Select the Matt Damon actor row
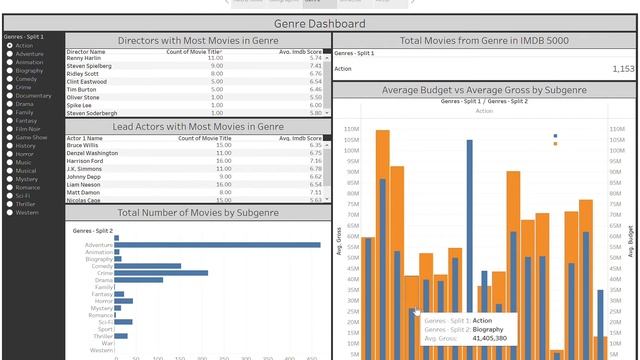 tap(195, 192)
